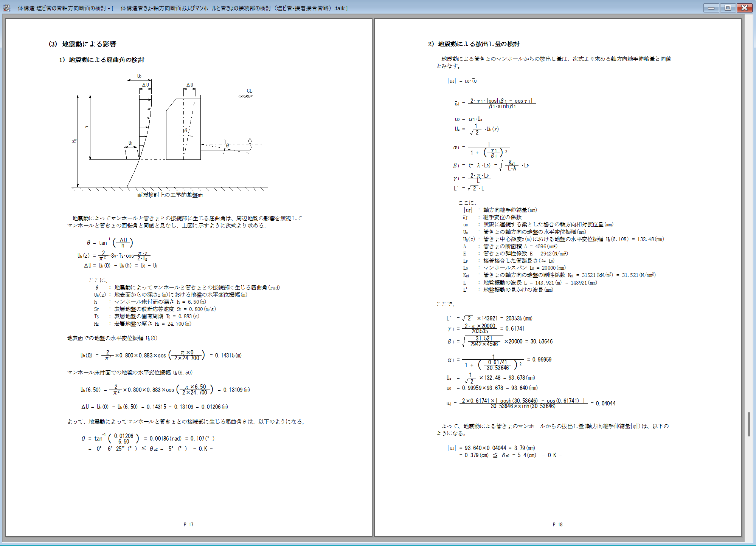Click the vertical scrollbar thumb
The image size is (756, 546).
click(x=748, y=424)
